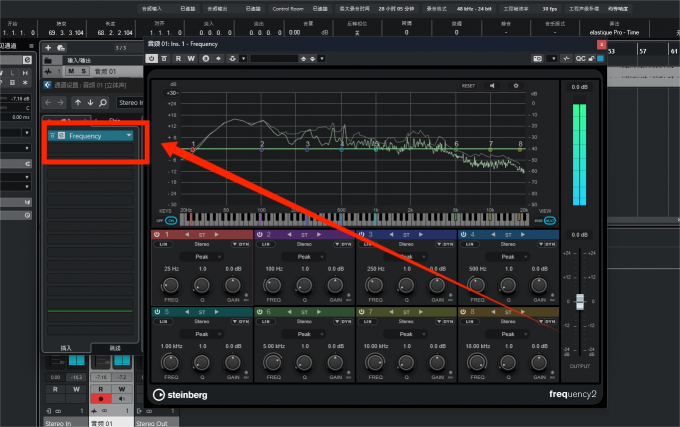Toggle band 6 power button
The image size is (680, 427).
point(259,312)
